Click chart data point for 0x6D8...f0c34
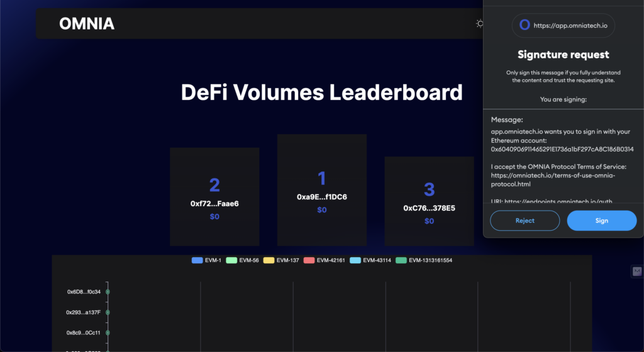 (x=108, y=292)
